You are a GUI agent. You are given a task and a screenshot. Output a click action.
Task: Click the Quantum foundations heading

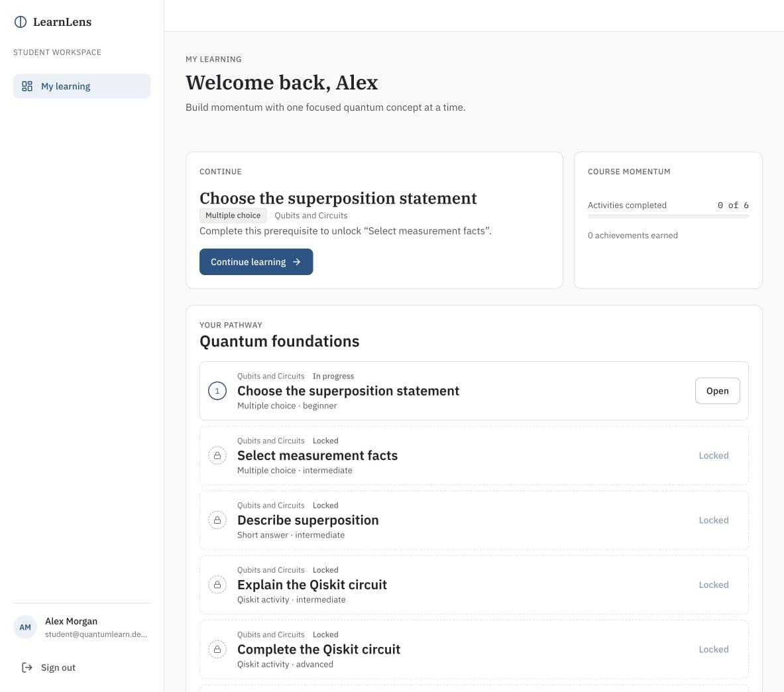279,341
